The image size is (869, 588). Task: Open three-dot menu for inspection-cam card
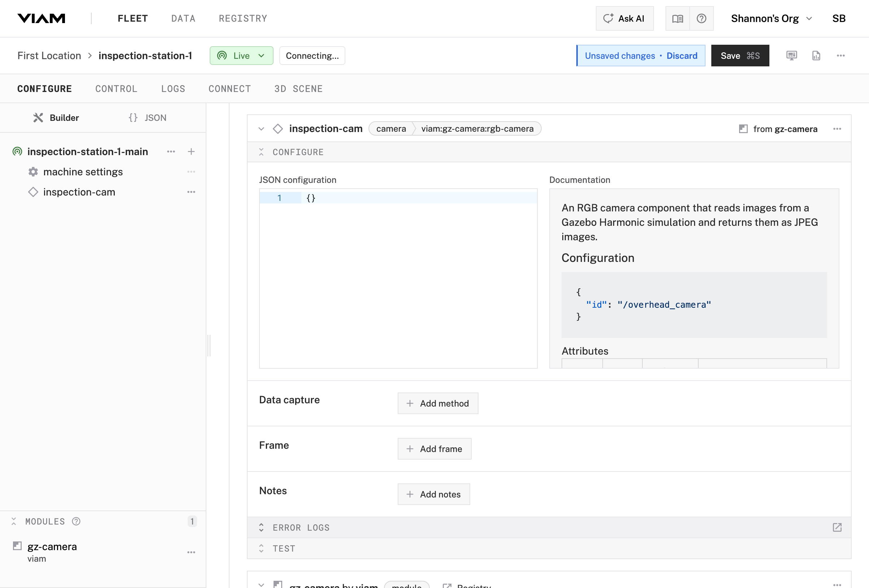pos(837,129)
